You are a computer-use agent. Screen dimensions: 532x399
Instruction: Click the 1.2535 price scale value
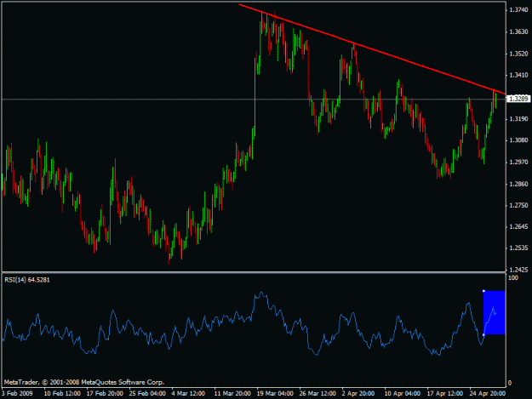coord(518,248)
